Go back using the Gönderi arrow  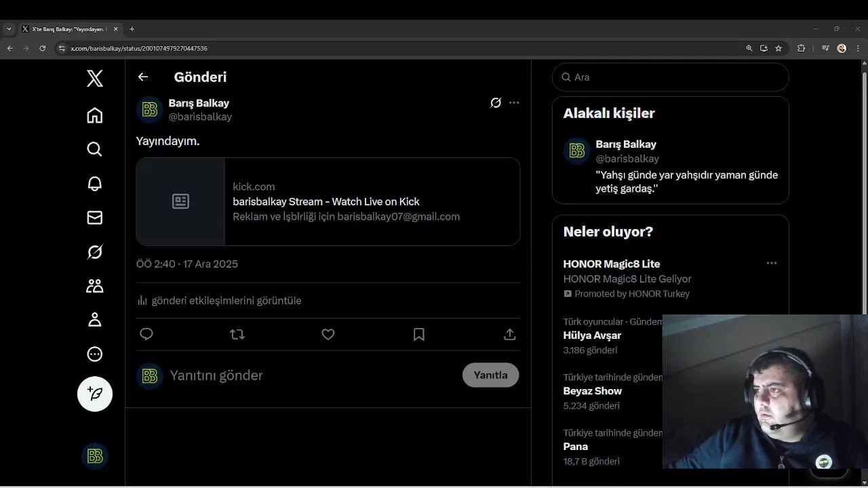pyautogui.click(x=143, y=77)
